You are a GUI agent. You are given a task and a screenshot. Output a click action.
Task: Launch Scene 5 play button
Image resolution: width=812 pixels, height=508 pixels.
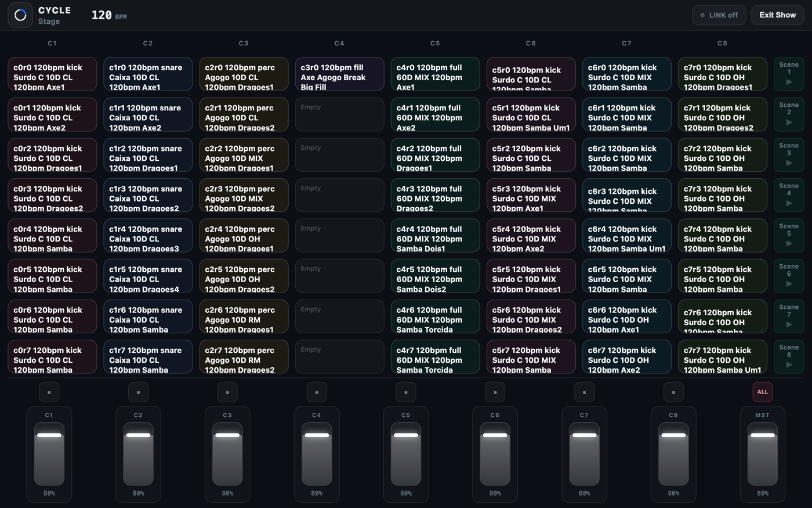pyautogui.click(x=789, y=236)
